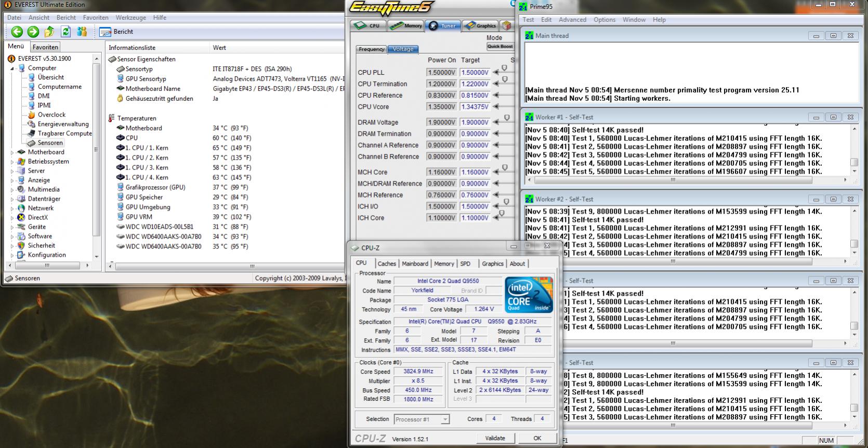Open the CPU-Z About tab
This screenshot has width=868, height=448.
tap(517, 263)
